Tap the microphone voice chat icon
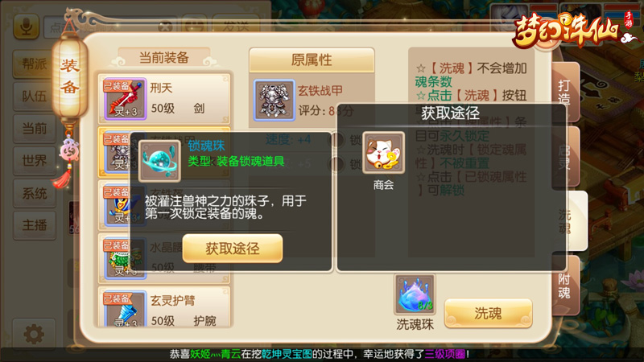Viewport: 644px width, 362px height. pos(27,27)
